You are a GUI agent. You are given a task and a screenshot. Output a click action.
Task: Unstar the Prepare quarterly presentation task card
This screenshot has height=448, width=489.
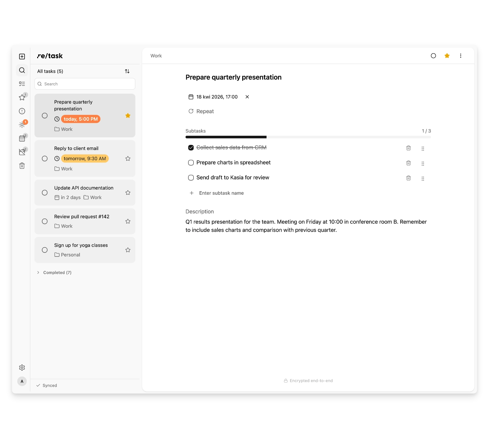pyautogui.click(x=128, y=116)
